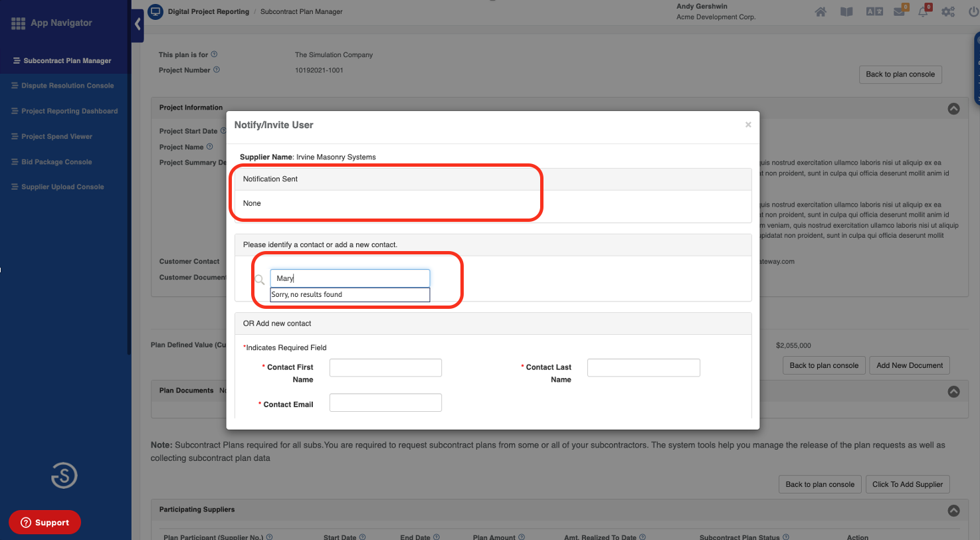The image size is (980, 540).
Task: Go to Bid Package Console
Action: [56, 162]
